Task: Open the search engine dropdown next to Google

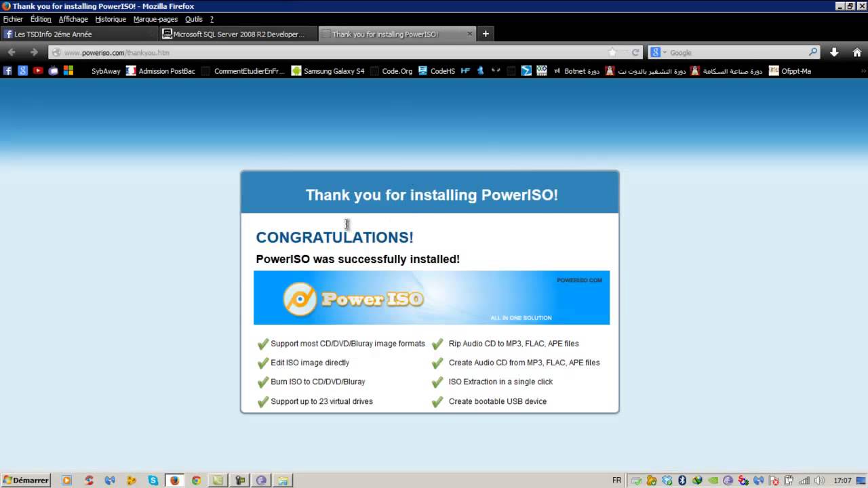Action: click(665, 52)
